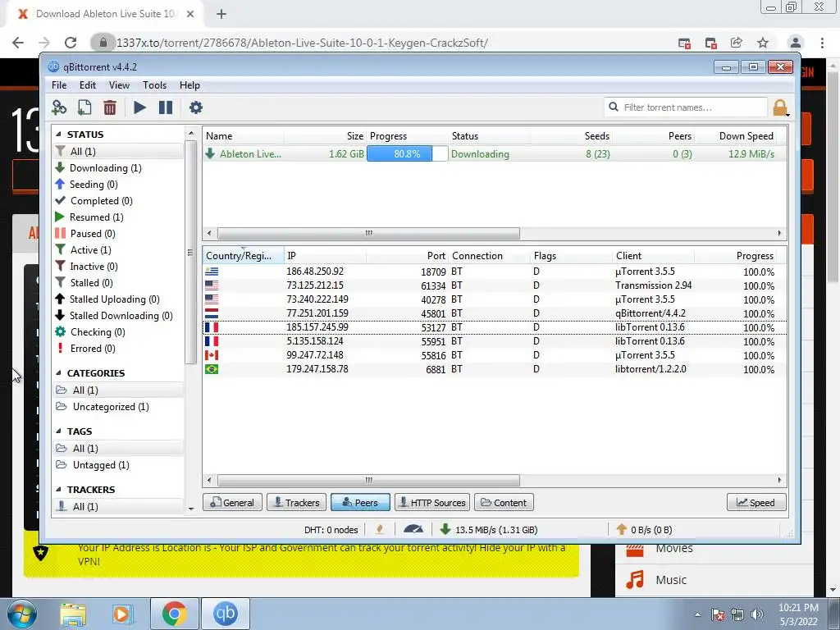Click the upload speed 0 B/s status
840x630 pixels.
(645, 530)
